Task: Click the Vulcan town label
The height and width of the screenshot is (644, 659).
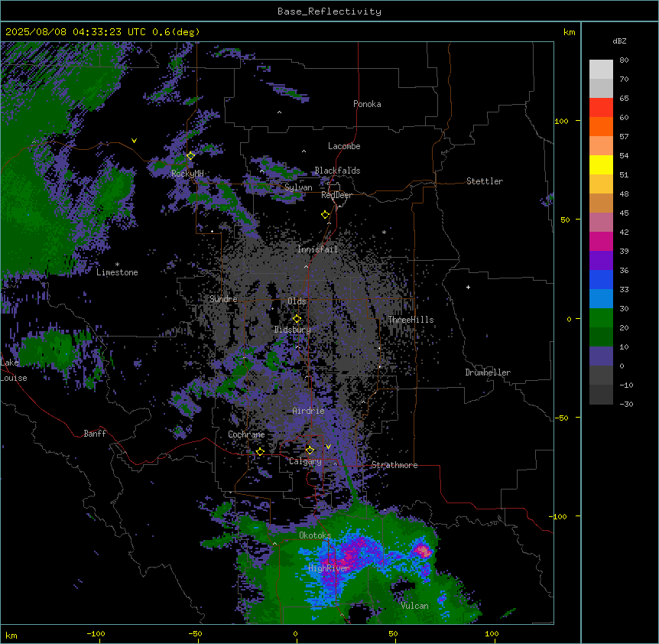Action: [x=415, y=606]
